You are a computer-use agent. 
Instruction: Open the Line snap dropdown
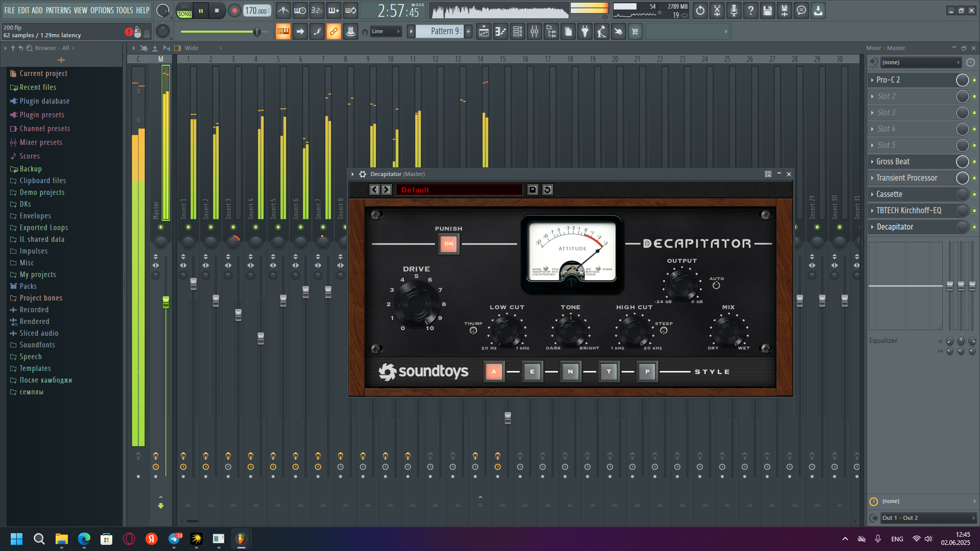[385, 32]
